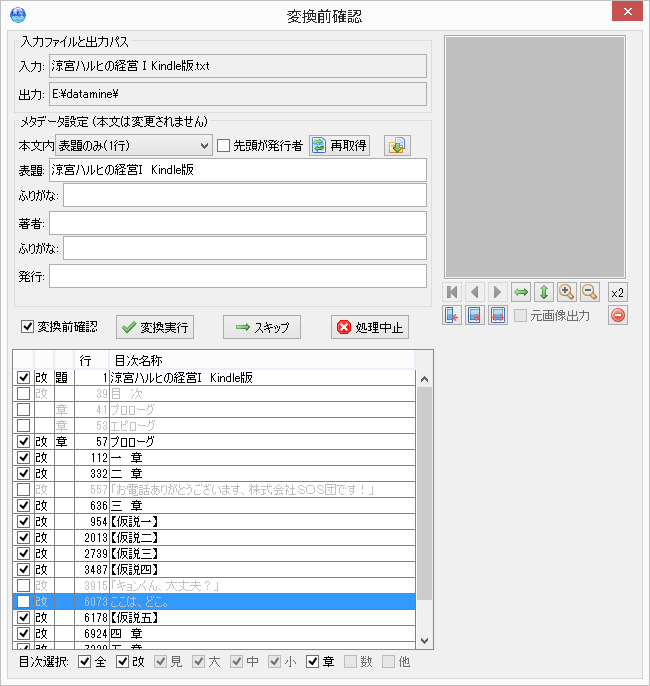This screenshot has height=686, width=650.
Task: Click the 目次名称 column header
Action: click(260, 360)
